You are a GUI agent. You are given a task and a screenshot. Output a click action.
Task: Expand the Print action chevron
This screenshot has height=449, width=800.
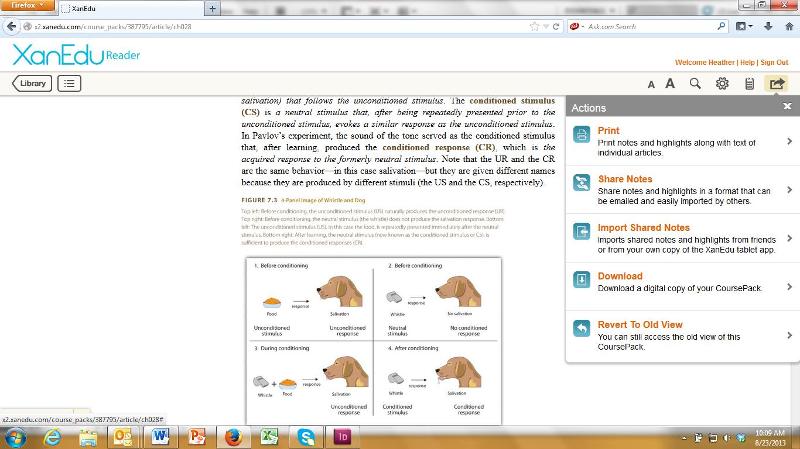point(789,142)
